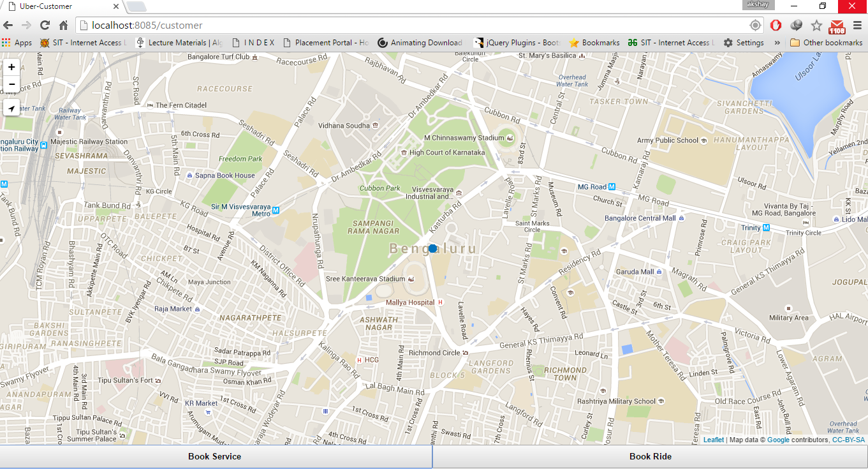Click the High Court of Karnataka label
The width and height of the screenshot is (868, 469).
pyautogui.click(x=447, y=153)
